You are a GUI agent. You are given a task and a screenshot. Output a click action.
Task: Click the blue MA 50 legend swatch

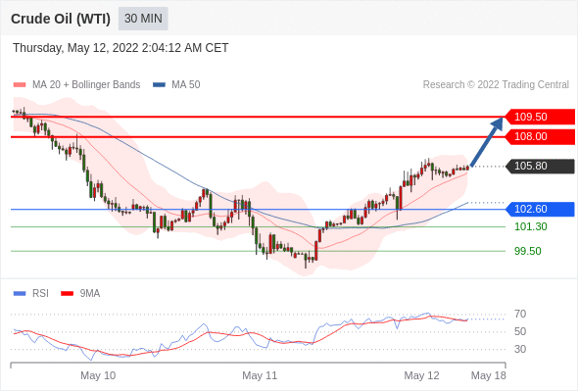point(160,85)
